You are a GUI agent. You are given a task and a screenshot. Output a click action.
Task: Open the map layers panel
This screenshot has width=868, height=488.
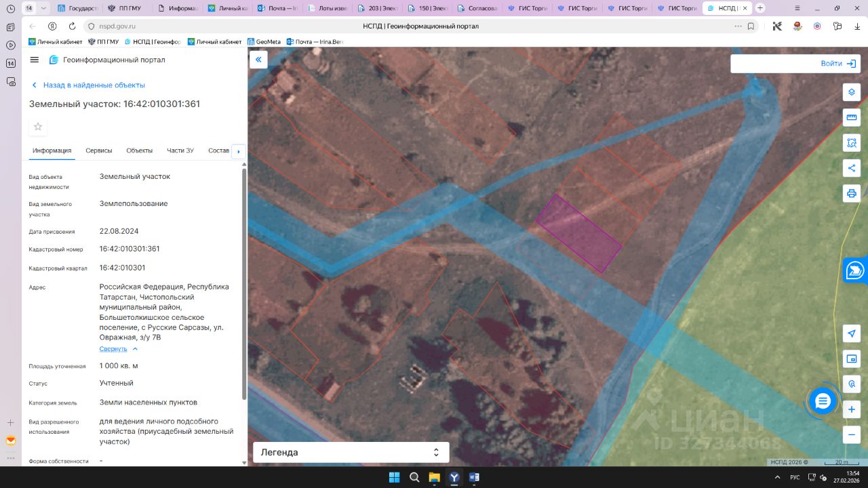tap(852, 91)
